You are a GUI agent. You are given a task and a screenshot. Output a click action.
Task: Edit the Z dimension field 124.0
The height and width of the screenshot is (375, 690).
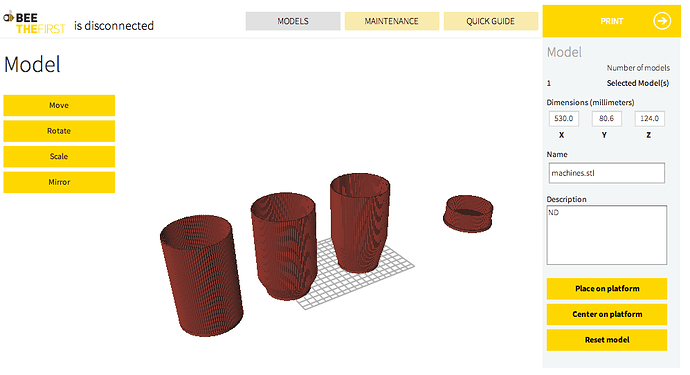coord(650,118)
